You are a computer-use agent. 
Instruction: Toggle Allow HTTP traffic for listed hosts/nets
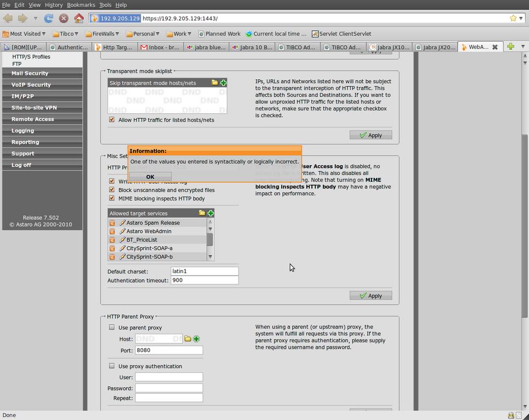[112, 120]
